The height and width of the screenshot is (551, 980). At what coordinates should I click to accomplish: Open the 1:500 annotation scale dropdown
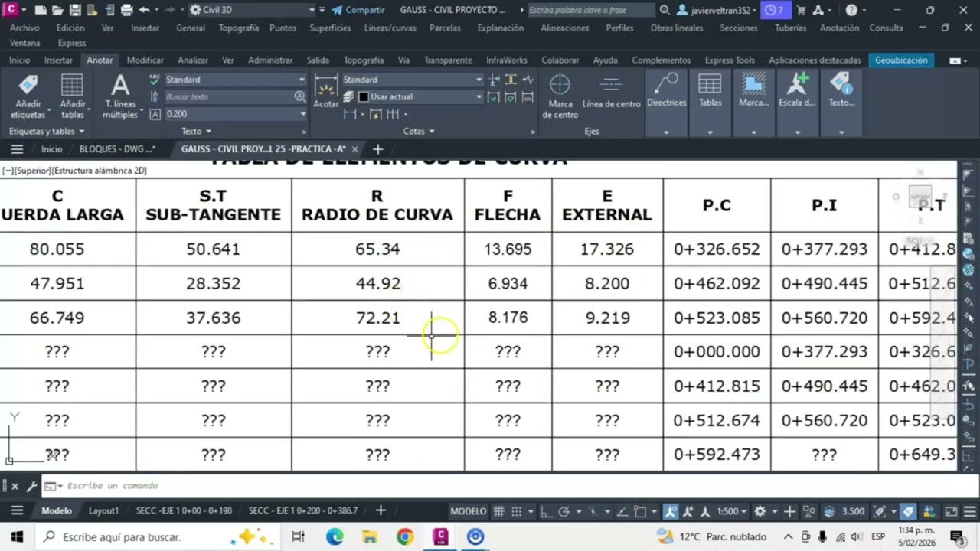pos(733,511)
